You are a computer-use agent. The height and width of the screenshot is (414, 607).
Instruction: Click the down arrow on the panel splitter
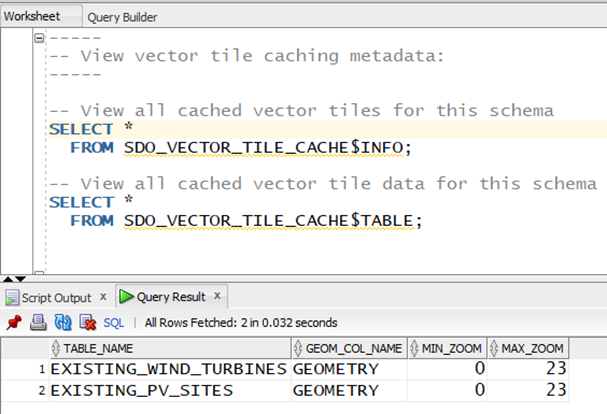pyautogui.click(x=20, y=279)
